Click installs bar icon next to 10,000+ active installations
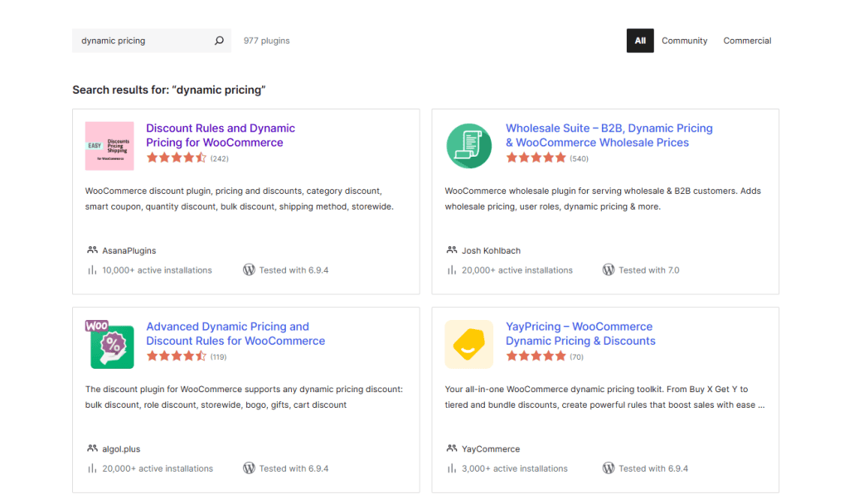Screen dimensions: 849x504 [x=92, y=269]
